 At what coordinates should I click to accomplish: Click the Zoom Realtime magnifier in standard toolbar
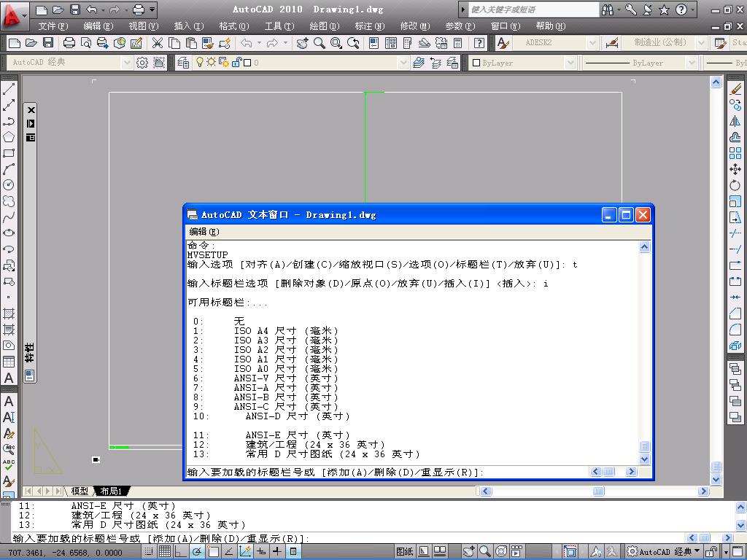(x=320, y=43)
